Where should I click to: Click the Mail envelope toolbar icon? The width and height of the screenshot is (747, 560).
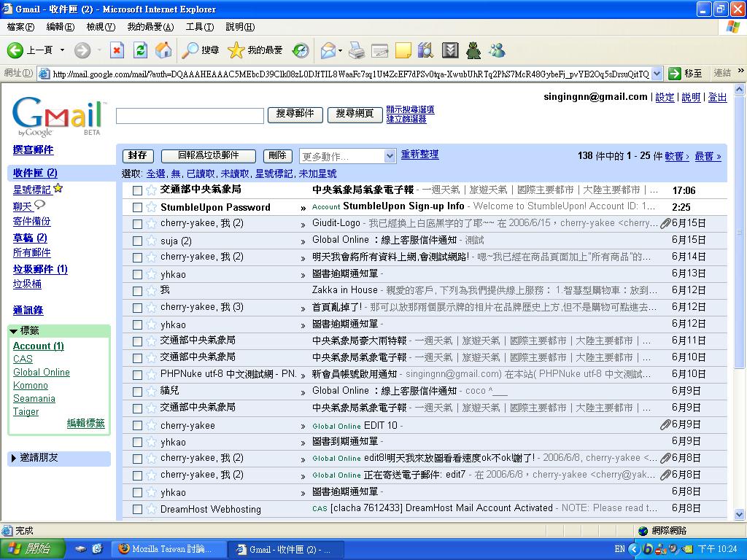tap(328, 50)
